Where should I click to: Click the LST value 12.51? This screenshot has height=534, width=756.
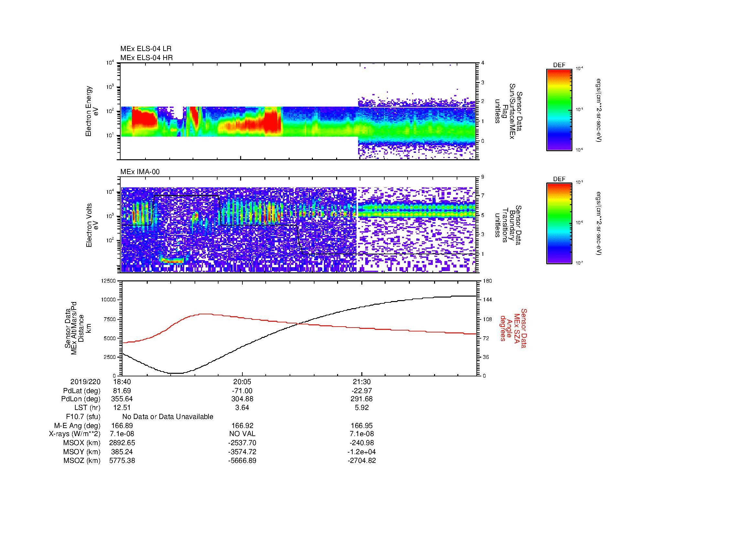(x=122, y=408)
